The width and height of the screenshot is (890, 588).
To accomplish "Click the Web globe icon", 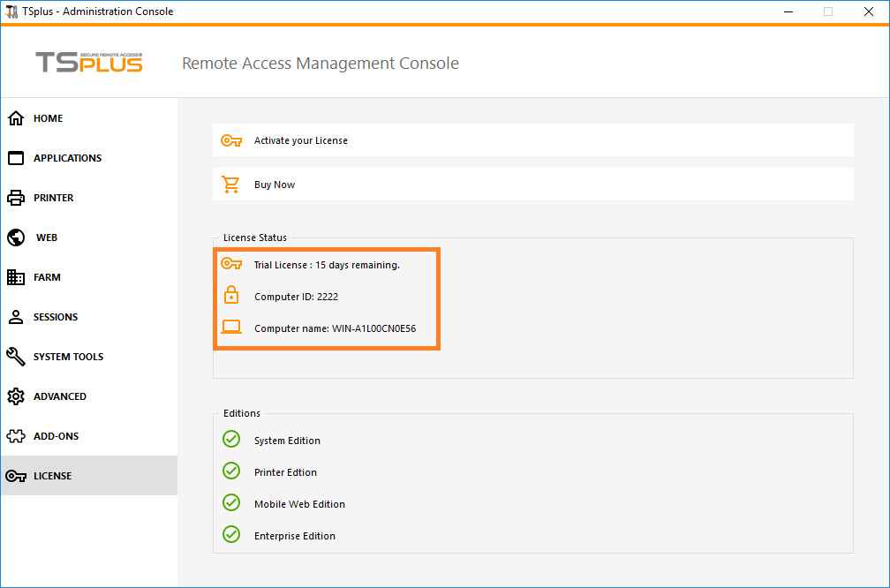I will [x=16, y=237].
